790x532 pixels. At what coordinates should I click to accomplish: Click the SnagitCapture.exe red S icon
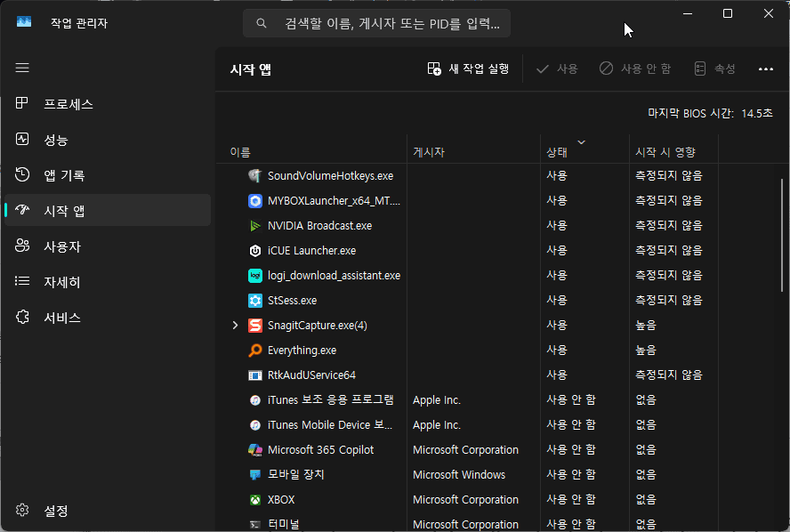[255, 326]
